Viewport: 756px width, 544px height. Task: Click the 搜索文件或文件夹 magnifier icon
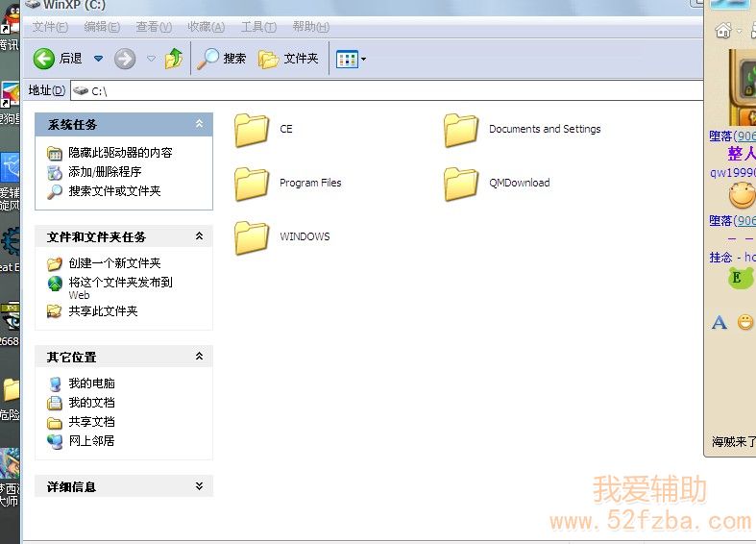point(55,191)
